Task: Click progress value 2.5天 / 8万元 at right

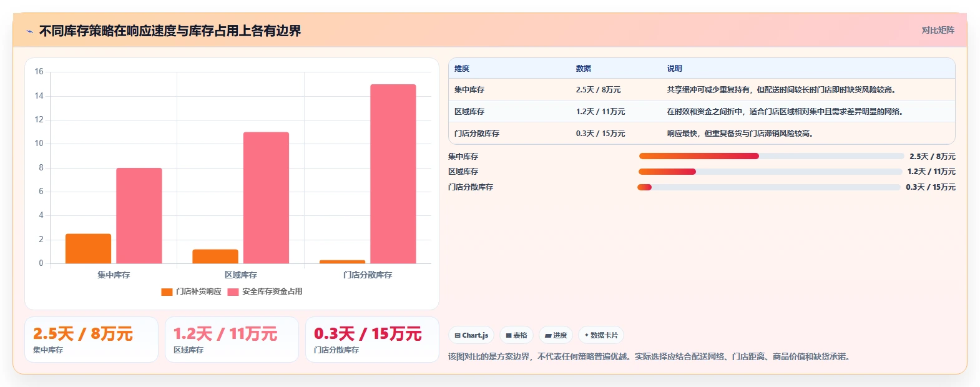Action: tap(933, 157)
